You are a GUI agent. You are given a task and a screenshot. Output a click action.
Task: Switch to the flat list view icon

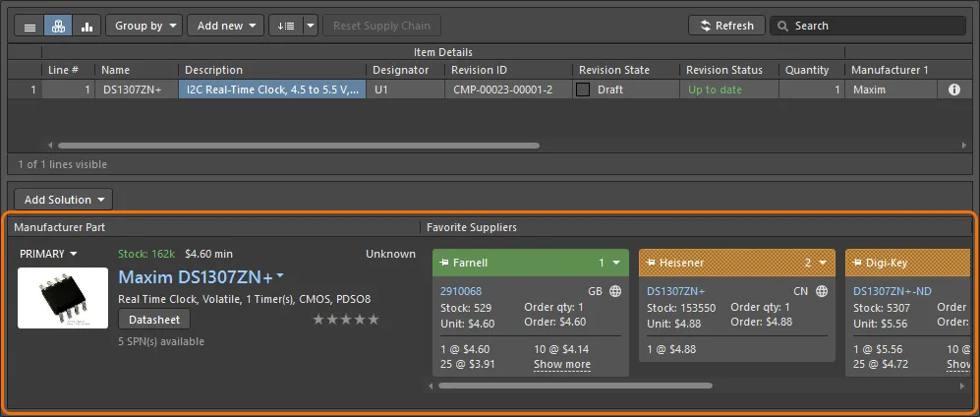(29, 26)
